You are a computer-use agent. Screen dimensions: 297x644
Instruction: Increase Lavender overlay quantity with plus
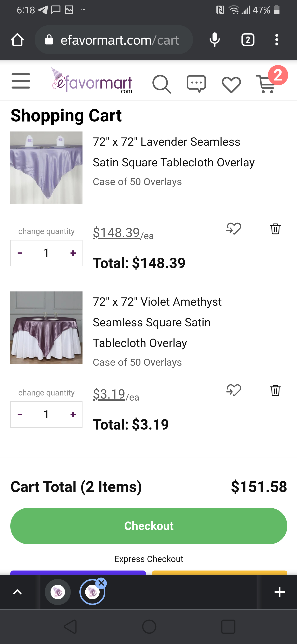point(73,253)
